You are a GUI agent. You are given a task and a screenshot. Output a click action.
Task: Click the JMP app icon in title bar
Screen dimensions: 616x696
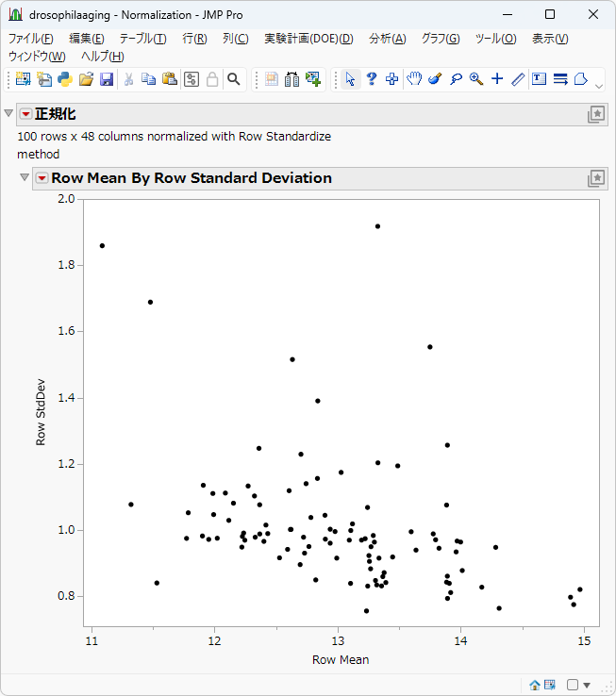[x=15, y=15]
